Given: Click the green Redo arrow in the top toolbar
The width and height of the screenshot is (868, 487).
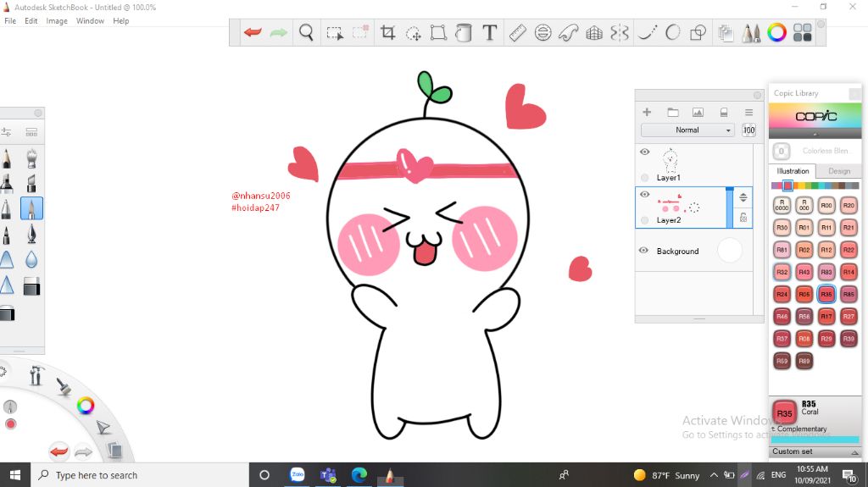Looking at the screenshot, I should [278, 33].
